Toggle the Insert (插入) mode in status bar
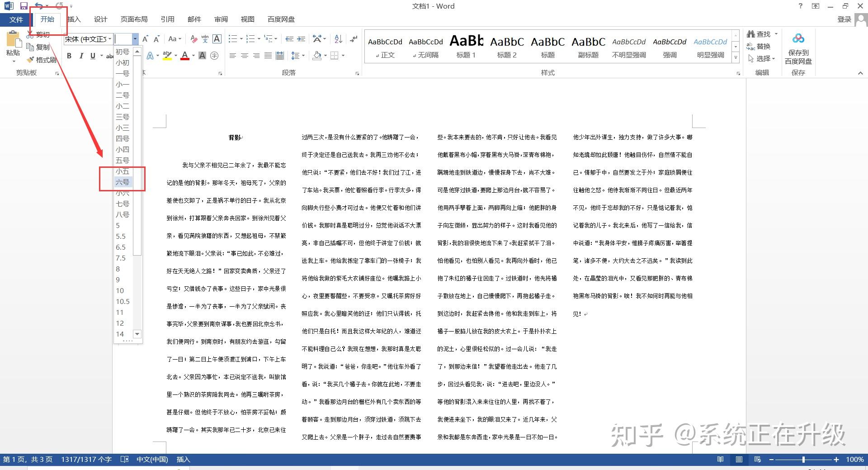868x470 pixels. point(183,459)
